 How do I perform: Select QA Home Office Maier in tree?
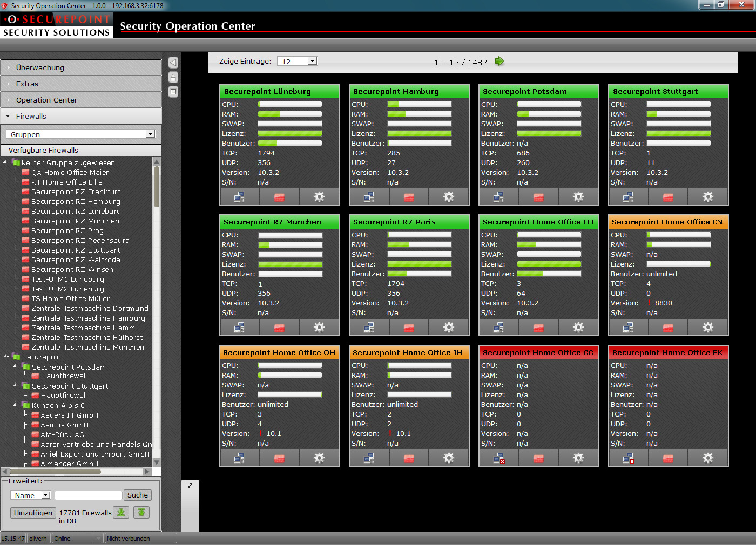click(x=70, y=172)
